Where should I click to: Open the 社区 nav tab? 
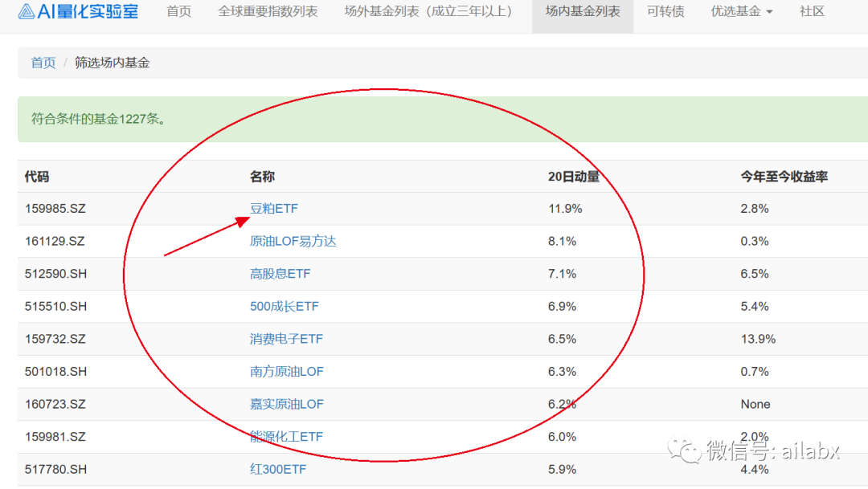(812, 11)
